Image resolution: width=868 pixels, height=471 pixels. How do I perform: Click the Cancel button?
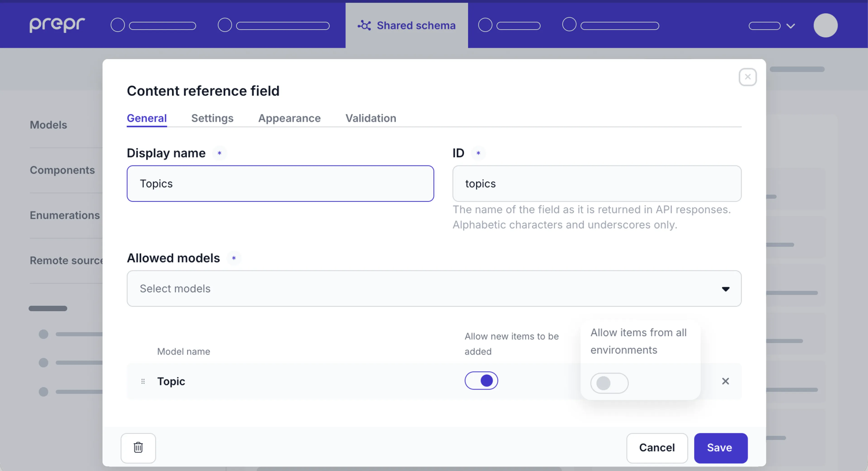657,448
